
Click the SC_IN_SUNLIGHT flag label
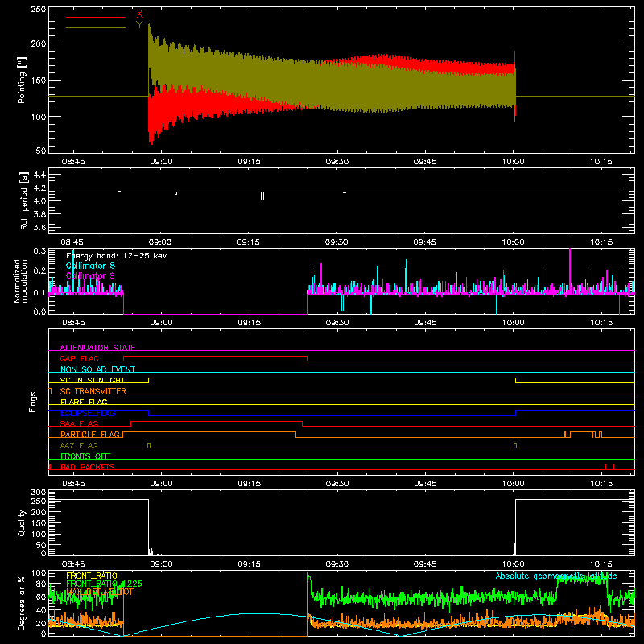[93, 380]
